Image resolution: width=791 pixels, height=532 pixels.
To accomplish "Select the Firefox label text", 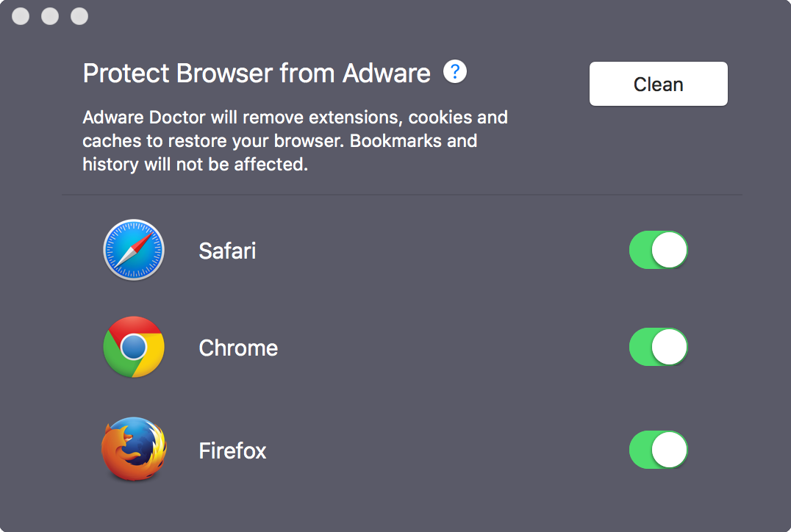I will [232, 450].
